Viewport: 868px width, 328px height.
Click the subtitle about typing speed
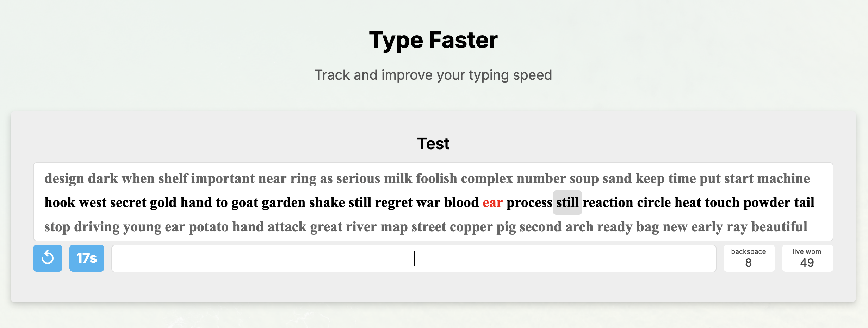tap(433, 75)
